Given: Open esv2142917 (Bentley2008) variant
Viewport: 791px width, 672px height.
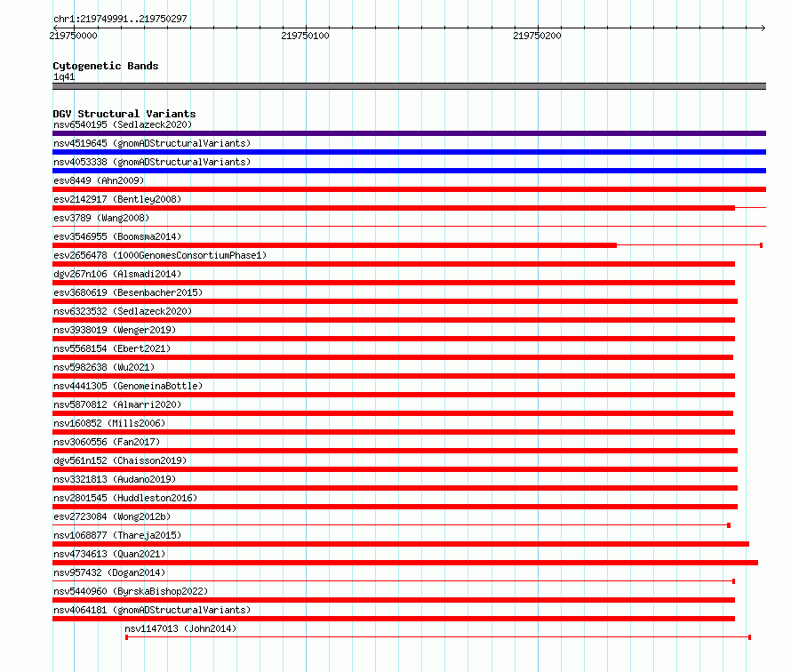Looking at the screenshot, I should [117, 199].
